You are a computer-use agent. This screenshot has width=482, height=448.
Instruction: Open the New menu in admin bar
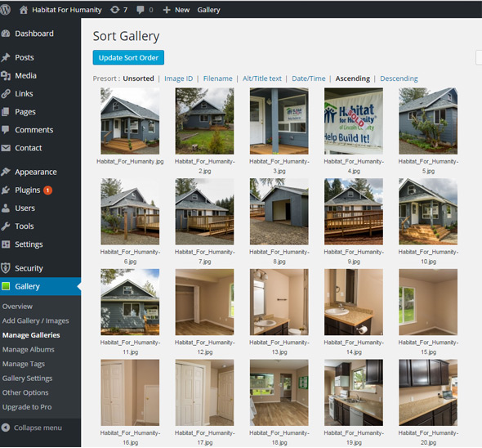pos(182,10)
